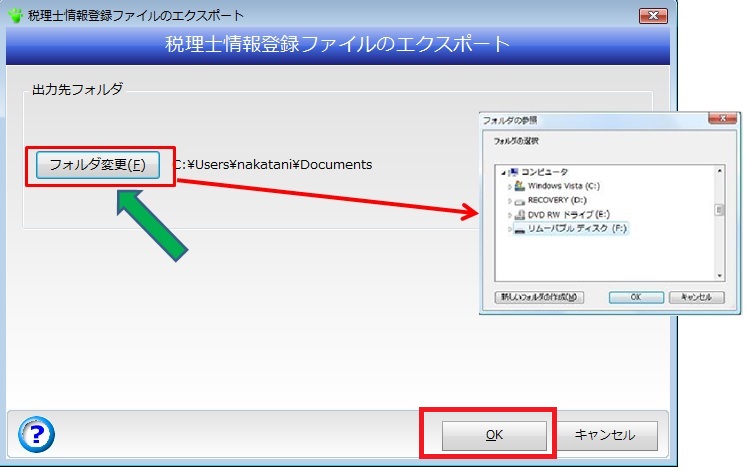Expand the RECOVERY (D:) drive node

coord(509,200)
